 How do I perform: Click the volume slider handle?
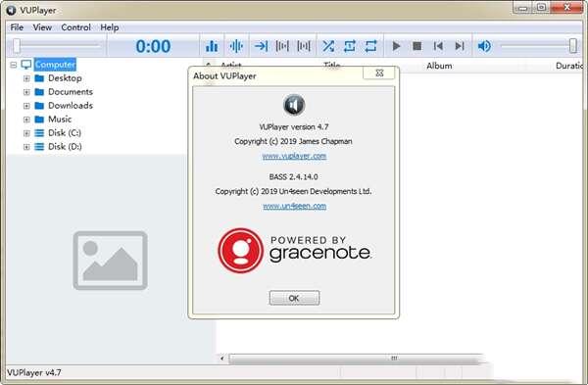point(573,46)
